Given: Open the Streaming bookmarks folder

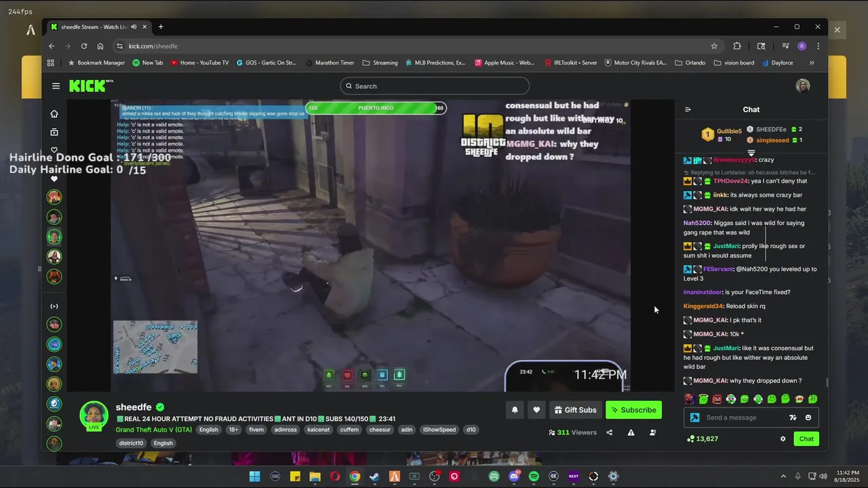Looking at the screenshot, I should click(x=380, y=63).
